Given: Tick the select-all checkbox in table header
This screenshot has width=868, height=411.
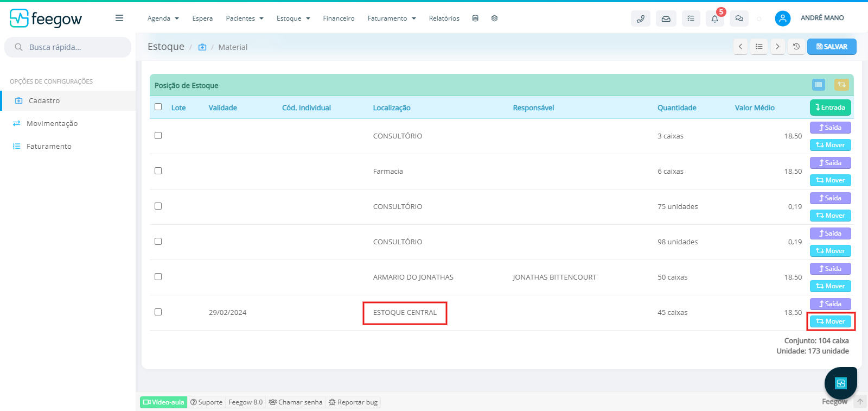Looking at the screenshot, I should coord(158,107).
